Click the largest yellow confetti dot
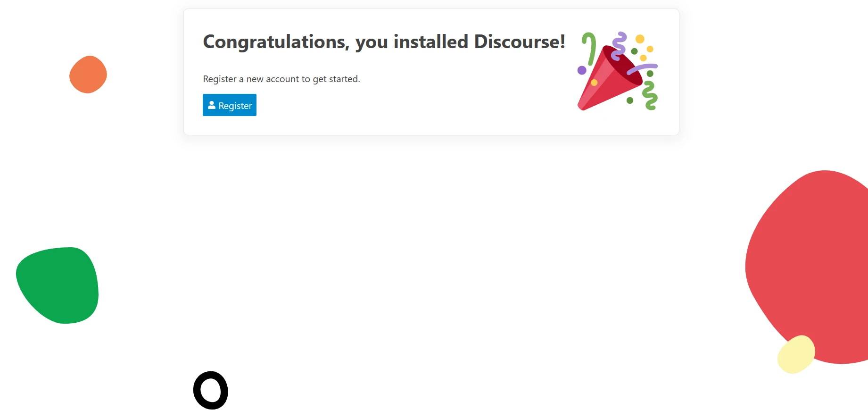Screen dimensions: 868x410 tap(640, 39)
